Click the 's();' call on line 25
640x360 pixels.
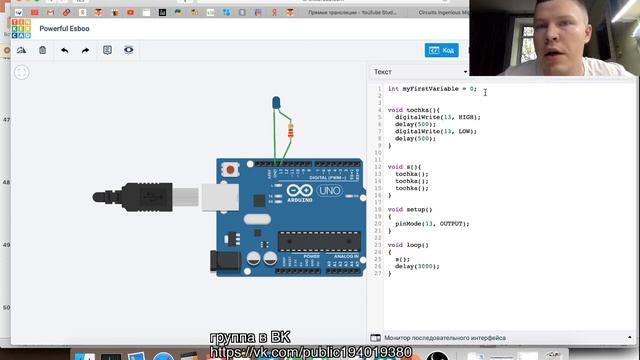(x=402, y=259)
